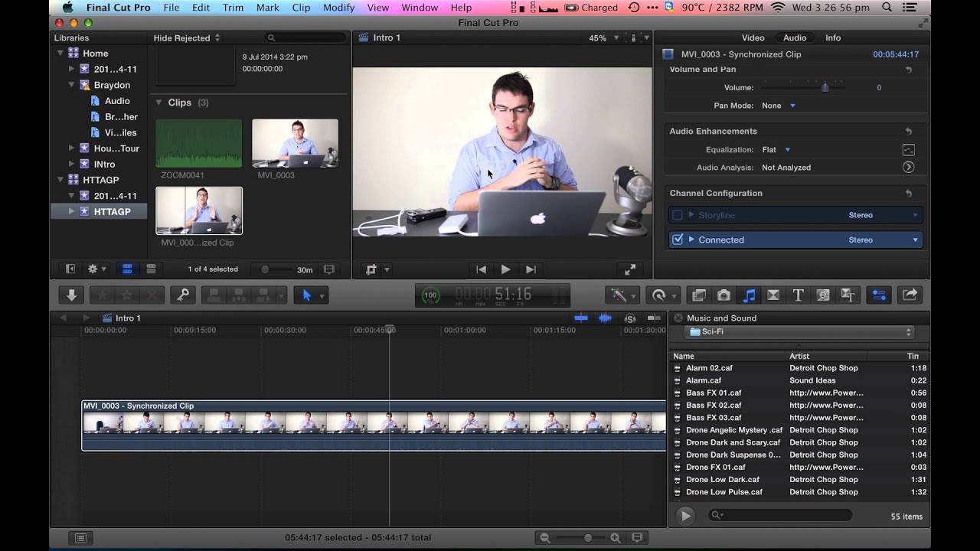
Task: Open the Trim menu
Action: [x=233, y=7]
